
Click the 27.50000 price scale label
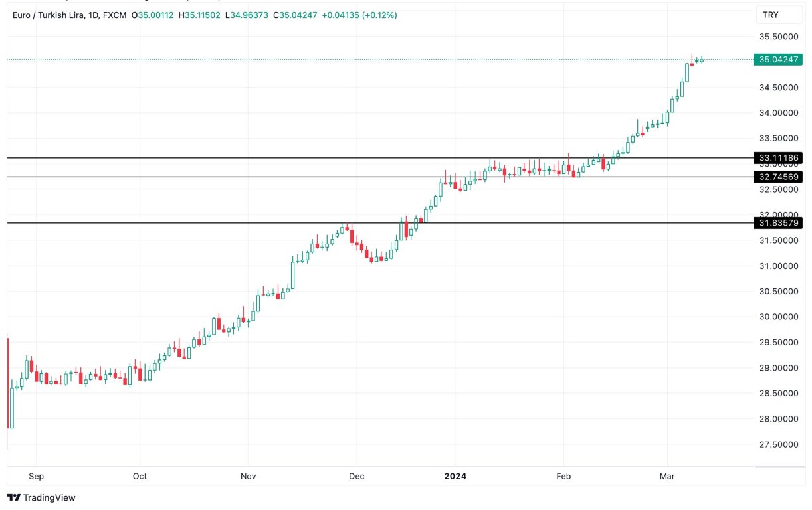click(778, 444)
